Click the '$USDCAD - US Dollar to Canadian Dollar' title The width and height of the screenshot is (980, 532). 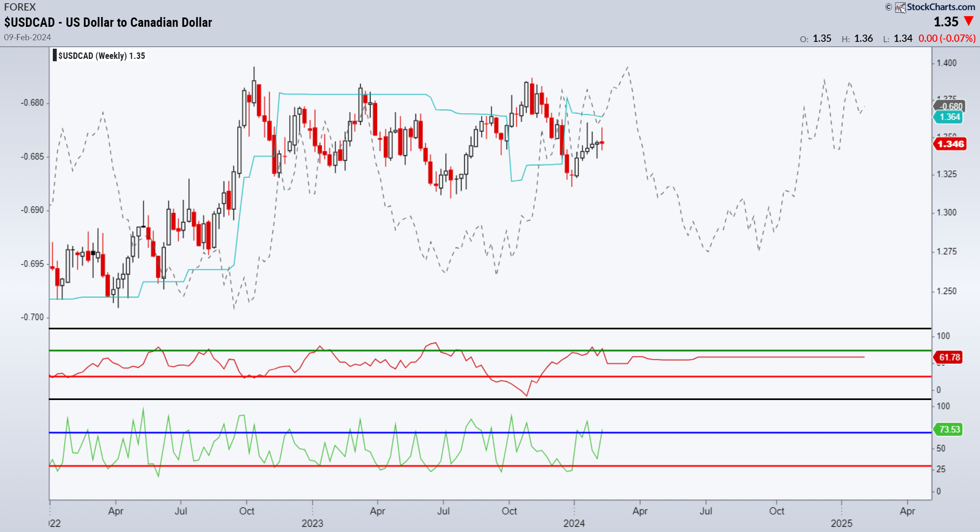(x=108, y=22)
